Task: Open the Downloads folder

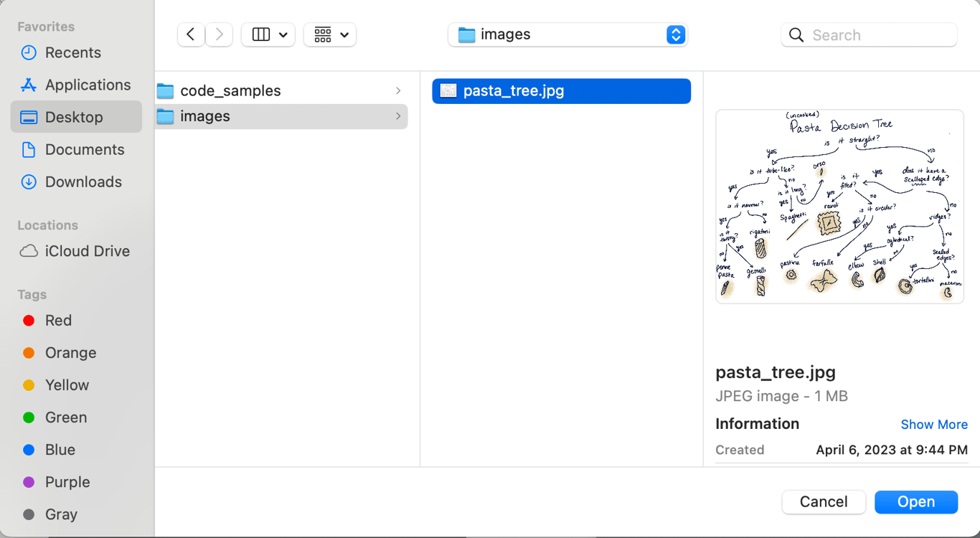Action: 83,181
